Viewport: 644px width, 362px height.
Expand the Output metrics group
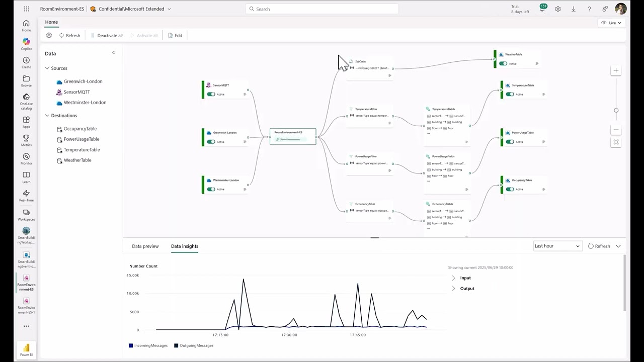coord(453,289)
